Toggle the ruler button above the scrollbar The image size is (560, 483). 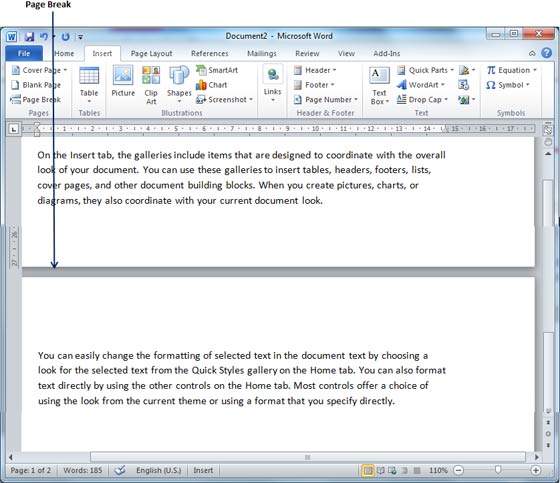tap(548, 130)
